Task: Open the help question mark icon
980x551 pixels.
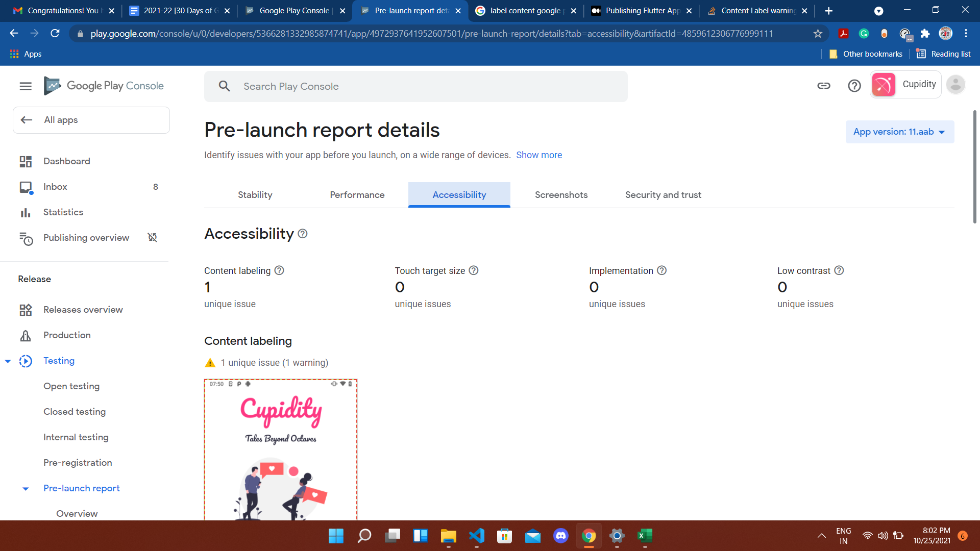Action: (854, 86)
